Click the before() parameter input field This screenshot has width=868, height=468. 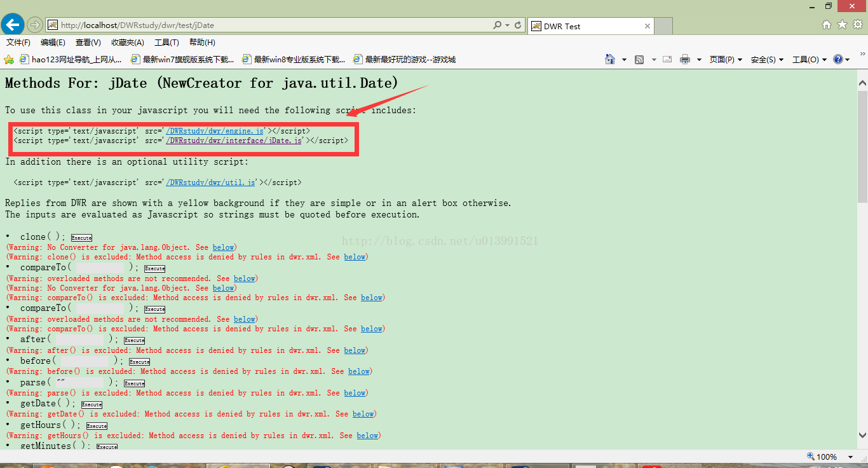point(85,361)
